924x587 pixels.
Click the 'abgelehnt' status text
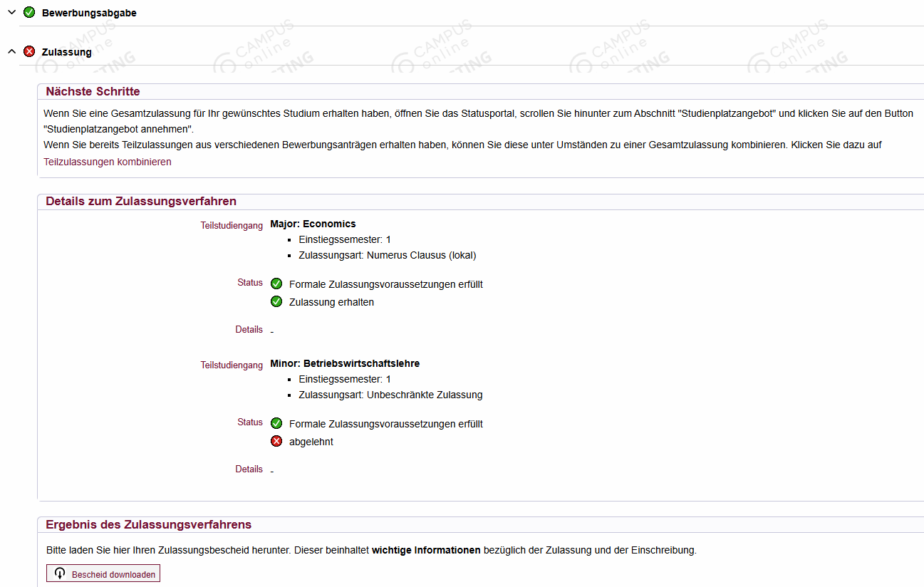(x=311, y=442)
